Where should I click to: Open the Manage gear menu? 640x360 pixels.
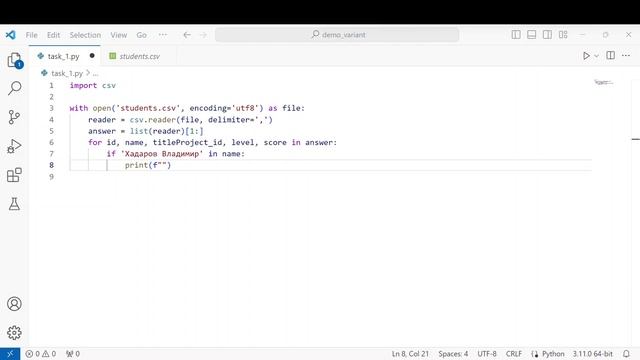coord(14,333)
